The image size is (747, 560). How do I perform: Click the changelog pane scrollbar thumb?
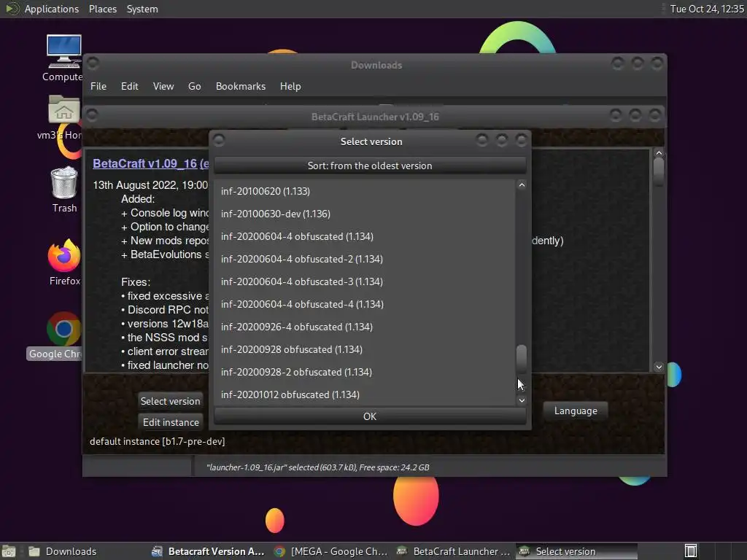click(x=659, y=172)
